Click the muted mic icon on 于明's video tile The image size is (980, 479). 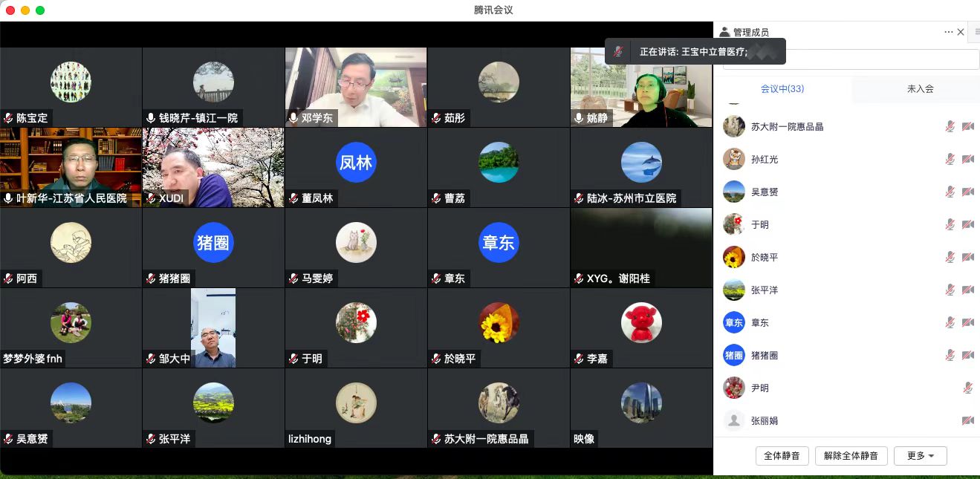pos(293,359)
